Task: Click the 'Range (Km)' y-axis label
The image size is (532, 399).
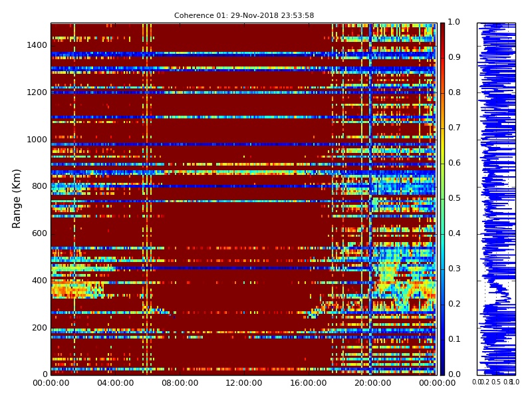Action: 16,199
